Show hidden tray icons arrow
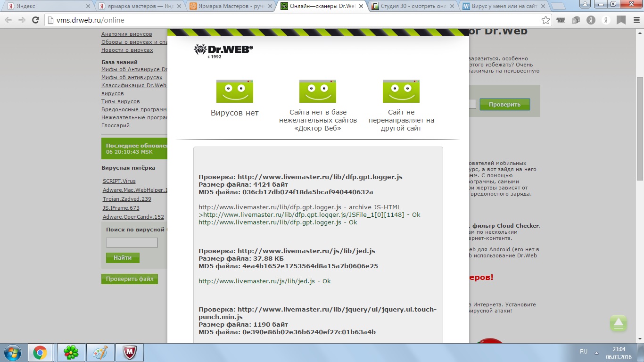Image resolution: width=644 pixels, height=362 pixels. (597, 352)
